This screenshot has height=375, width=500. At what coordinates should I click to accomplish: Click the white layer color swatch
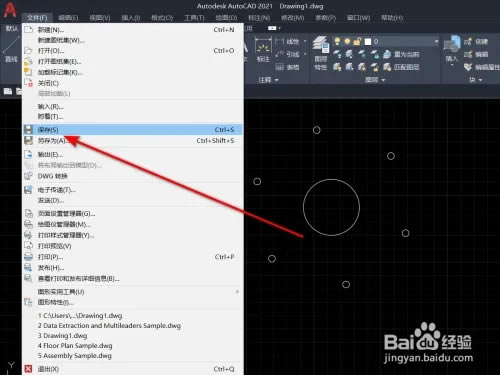click(368, 42)
